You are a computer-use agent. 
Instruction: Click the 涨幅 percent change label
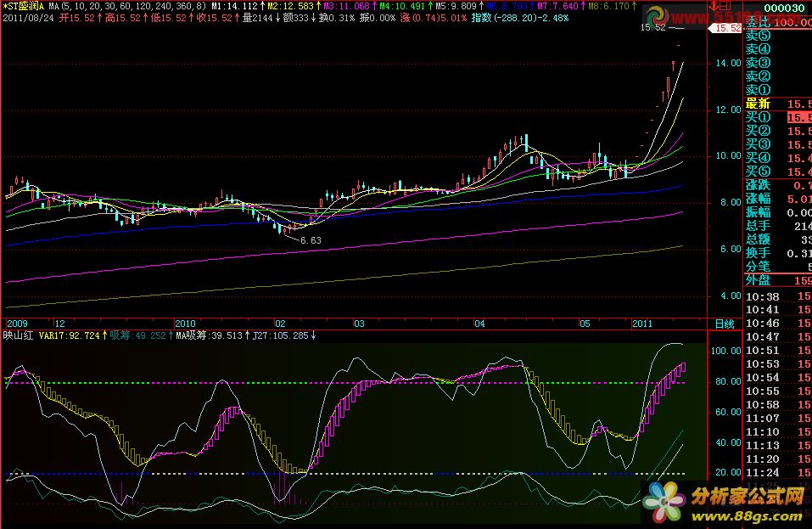758,199
